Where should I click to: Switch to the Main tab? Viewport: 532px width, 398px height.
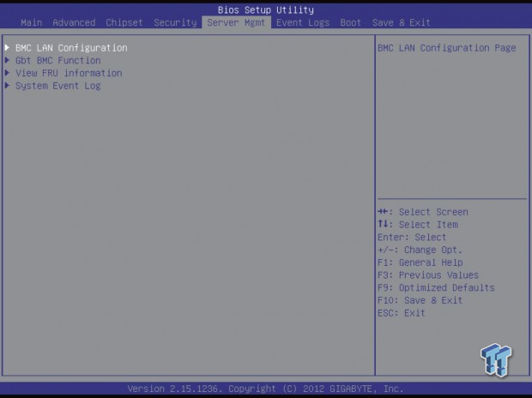[32, 23]
